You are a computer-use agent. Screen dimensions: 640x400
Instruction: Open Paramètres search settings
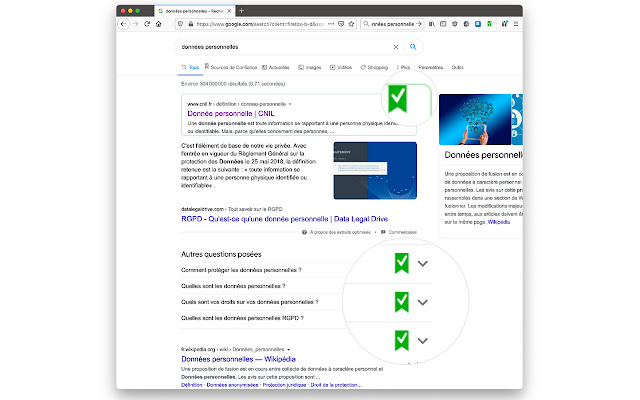coord(431,67)
